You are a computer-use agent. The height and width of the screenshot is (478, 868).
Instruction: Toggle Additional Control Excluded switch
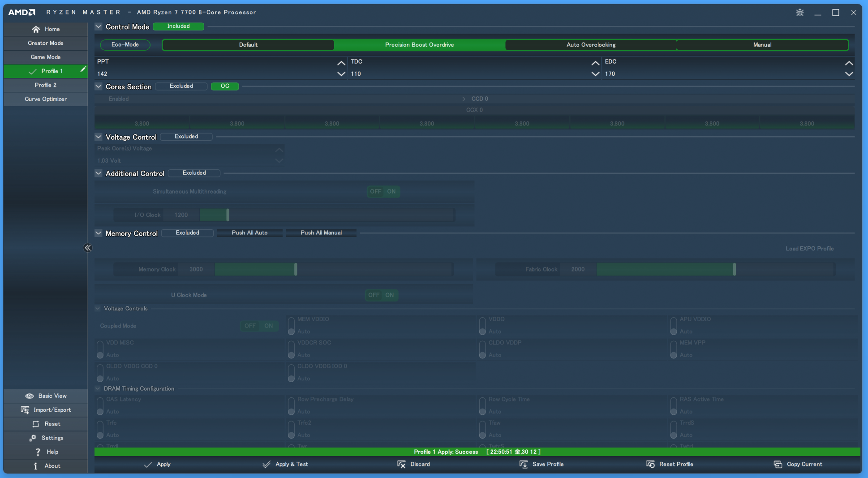(194, 173)
